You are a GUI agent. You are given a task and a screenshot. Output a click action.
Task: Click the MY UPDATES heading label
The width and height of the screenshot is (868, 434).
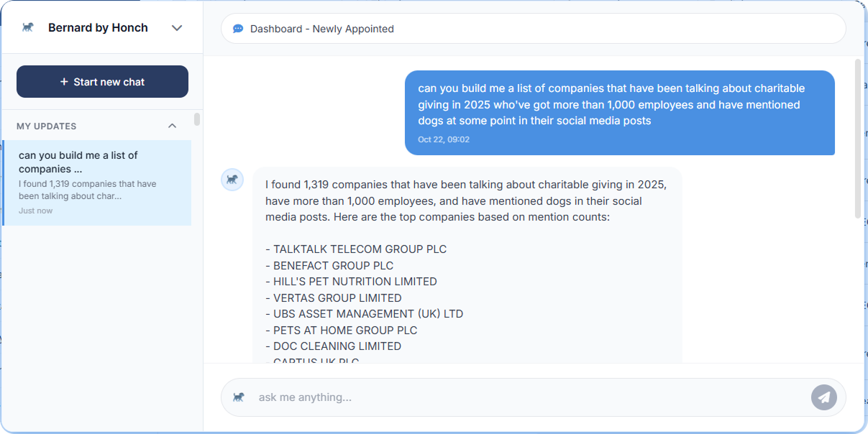click(47, 126)
